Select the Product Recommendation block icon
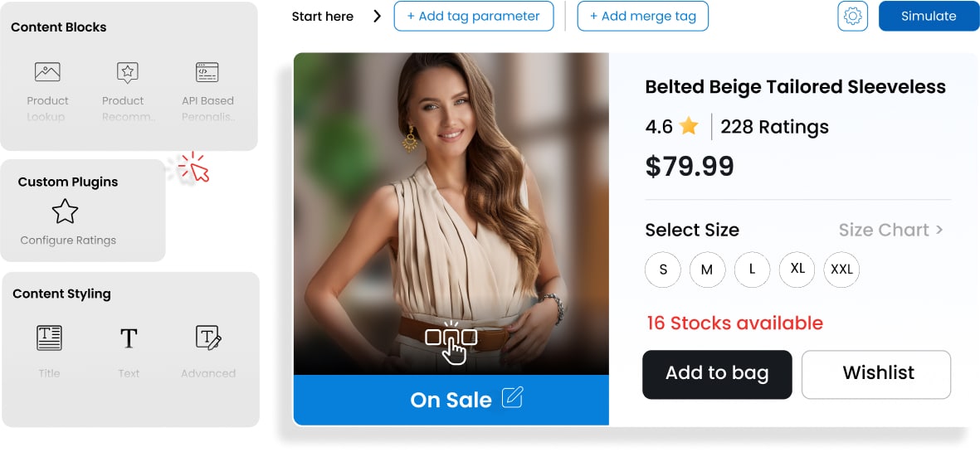The width and height of the screenshot is (980, 452). pyautogui.click(x=128, y=73)
